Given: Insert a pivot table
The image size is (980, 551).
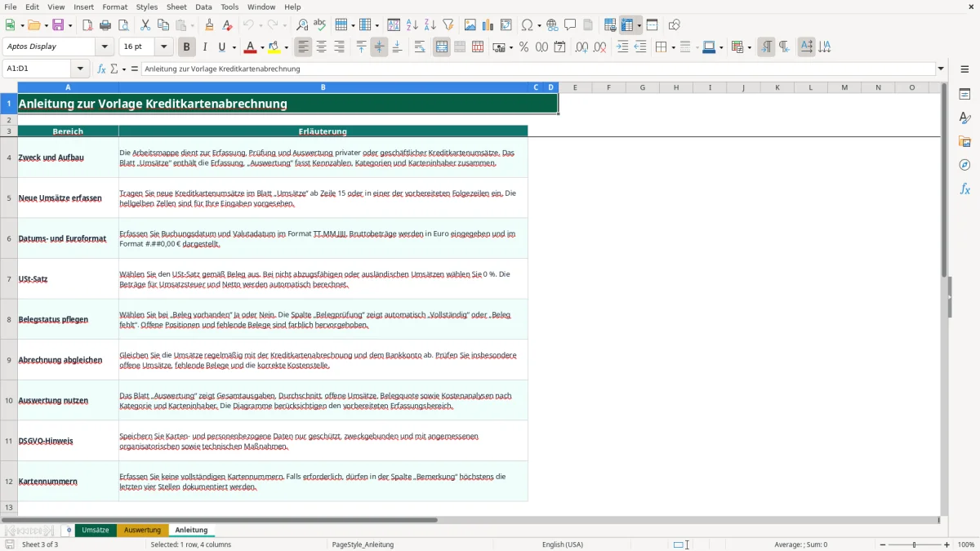Looking at the screenshot, I should (506, 25).
